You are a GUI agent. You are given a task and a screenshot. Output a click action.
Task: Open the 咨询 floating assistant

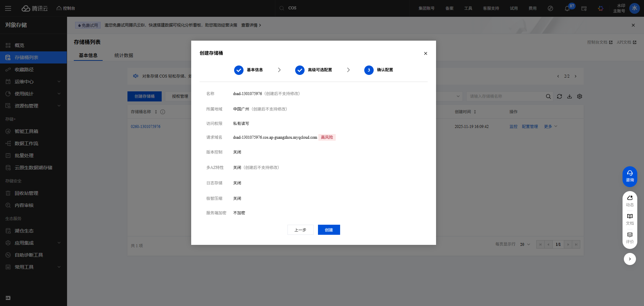click(x=630, y=176)
